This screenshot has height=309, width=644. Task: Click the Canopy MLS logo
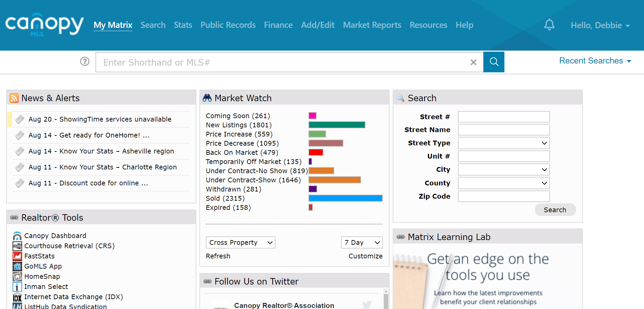coord(44,24)
